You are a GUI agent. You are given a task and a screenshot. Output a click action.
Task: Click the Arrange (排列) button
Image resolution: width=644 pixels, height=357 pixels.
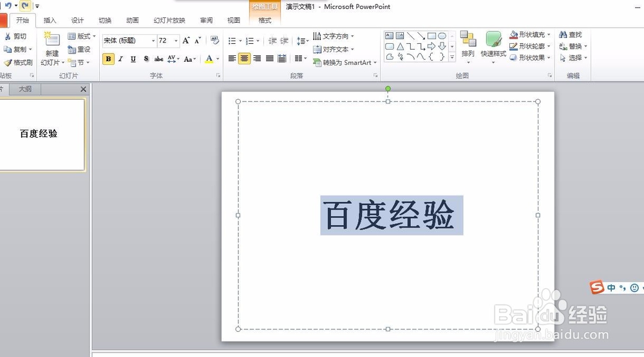468,47
